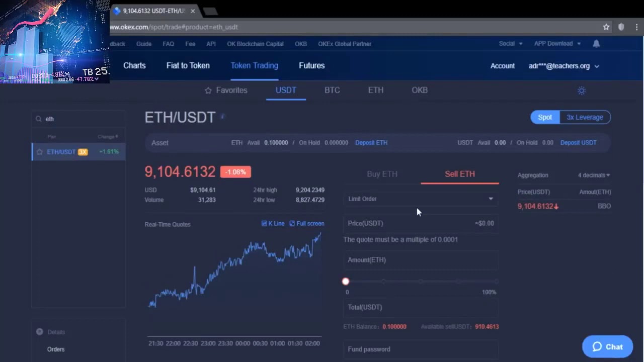Click the Favorites star icon tab

coord(208,90)
